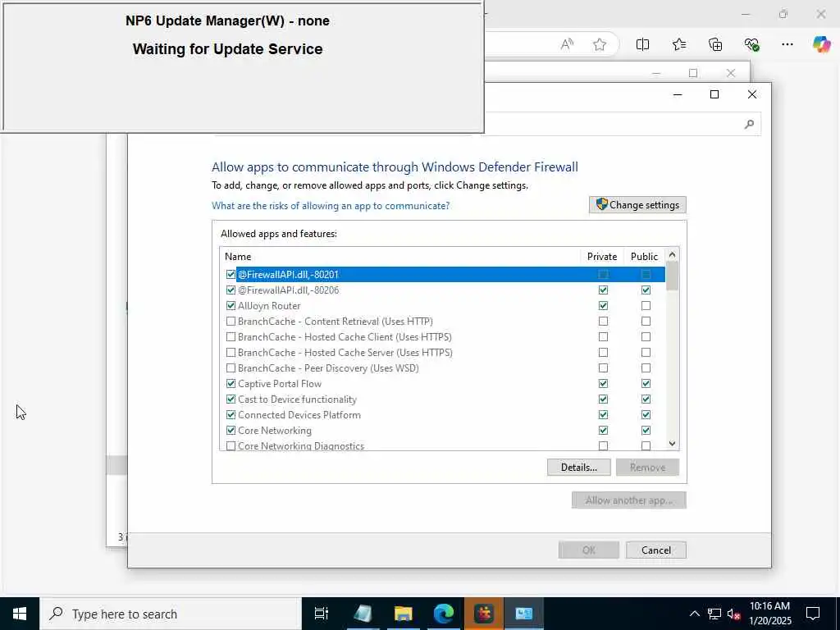Open risks of allowing an app link
The width and height of the screenshot is (840, 630).
click(331, 206)
